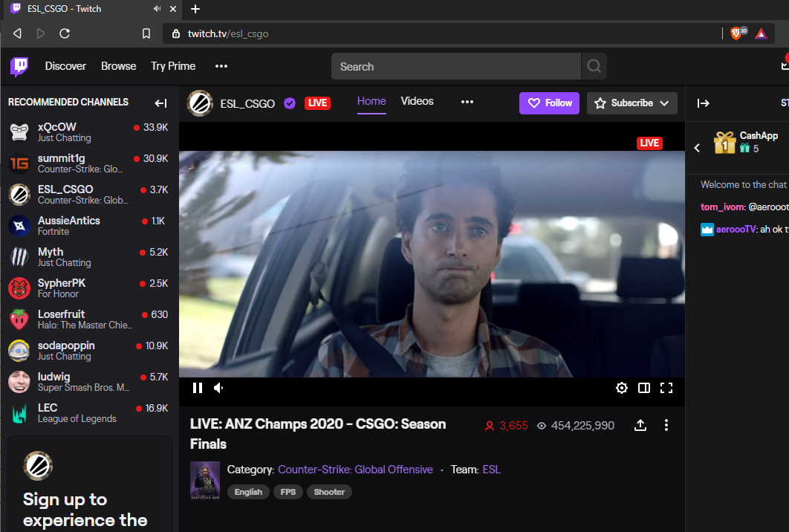
Task: Click the ESL logo in sign-up card
Action: [x=38, y=466]
